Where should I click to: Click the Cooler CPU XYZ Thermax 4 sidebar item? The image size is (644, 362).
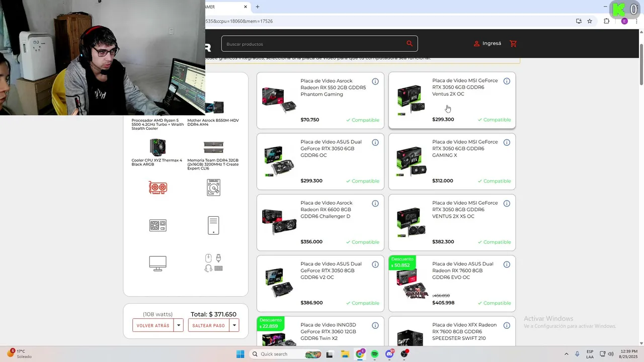tap(157, 152)
